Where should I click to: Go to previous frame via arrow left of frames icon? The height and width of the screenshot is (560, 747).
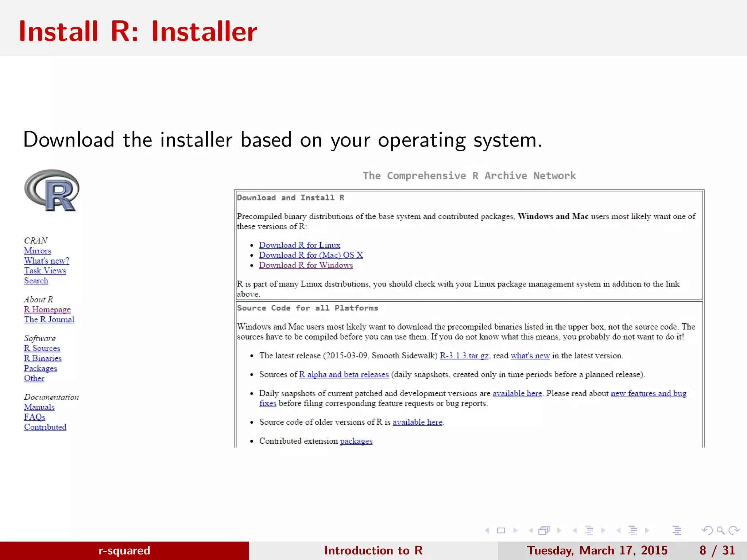[x=531, y=530]
